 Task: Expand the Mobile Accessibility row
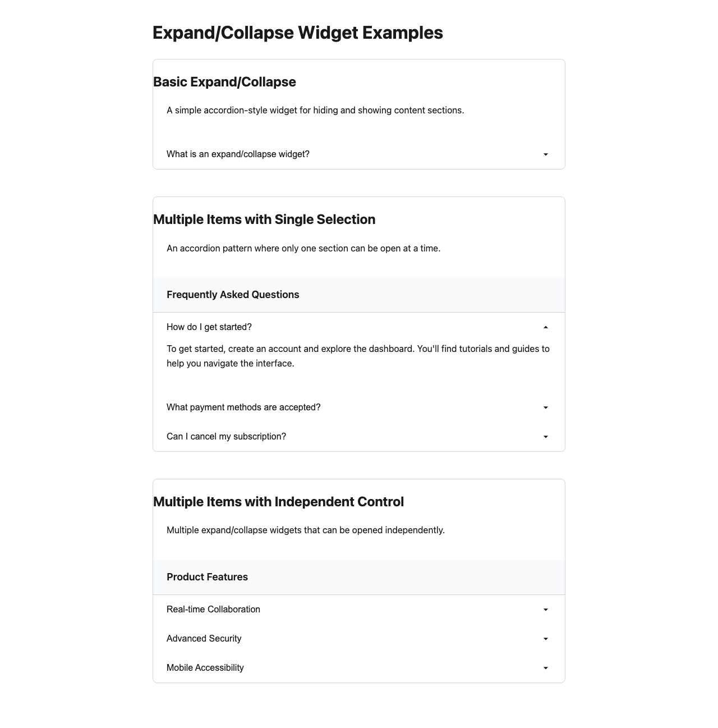(x=205, y=668)
